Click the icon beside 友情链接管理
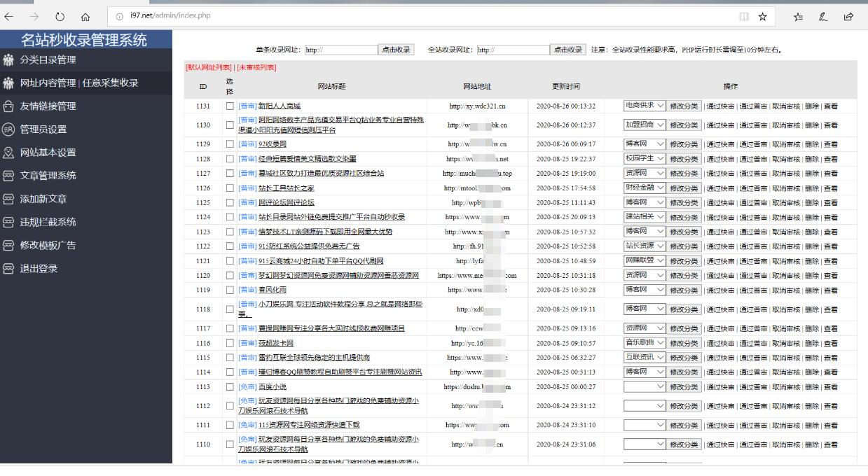Viewport: 868px width, 476px height. pos(8,106)
